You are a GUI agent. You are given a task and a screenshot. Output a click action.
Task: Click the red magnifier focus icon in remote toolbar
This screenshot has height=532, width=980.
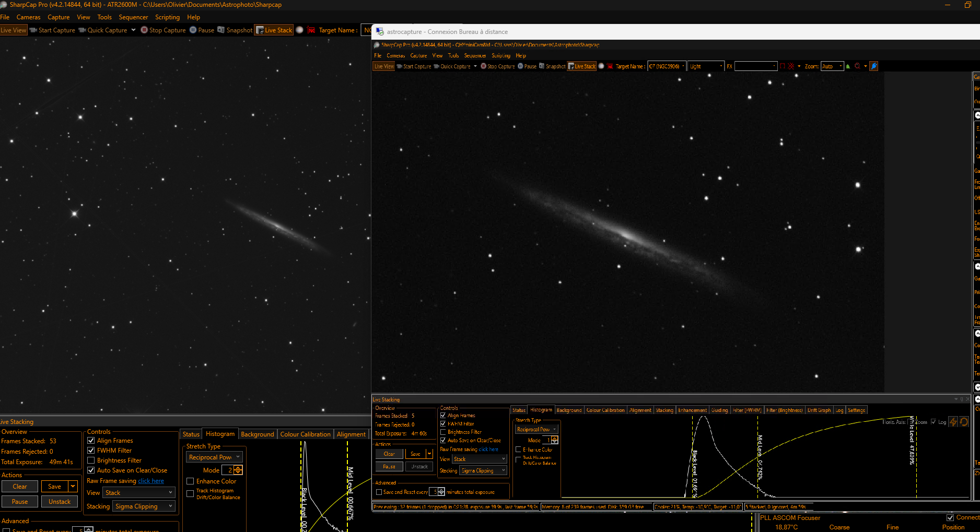[857, 66]
